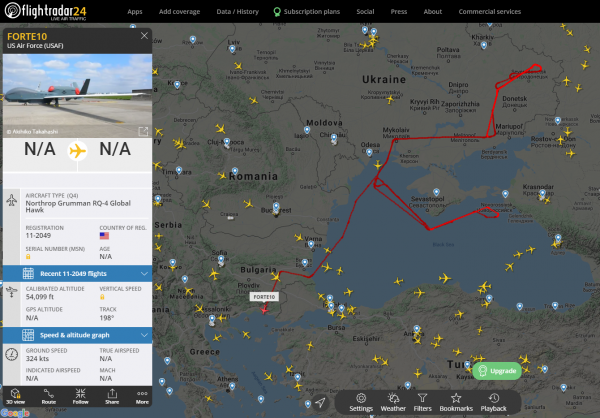The height and width of the screenshot is (418, 600).
Task: Expand Recent 11-2049 flights section
Action: coord(78,272)
